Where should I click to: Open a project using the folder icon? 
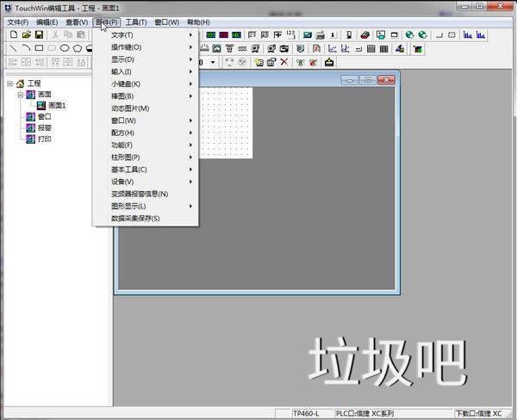27,34
